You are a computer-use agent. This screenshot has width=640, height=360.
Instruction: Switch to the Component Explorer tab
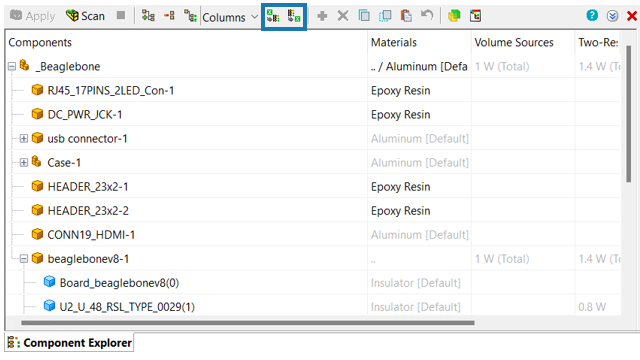[69, 343]
